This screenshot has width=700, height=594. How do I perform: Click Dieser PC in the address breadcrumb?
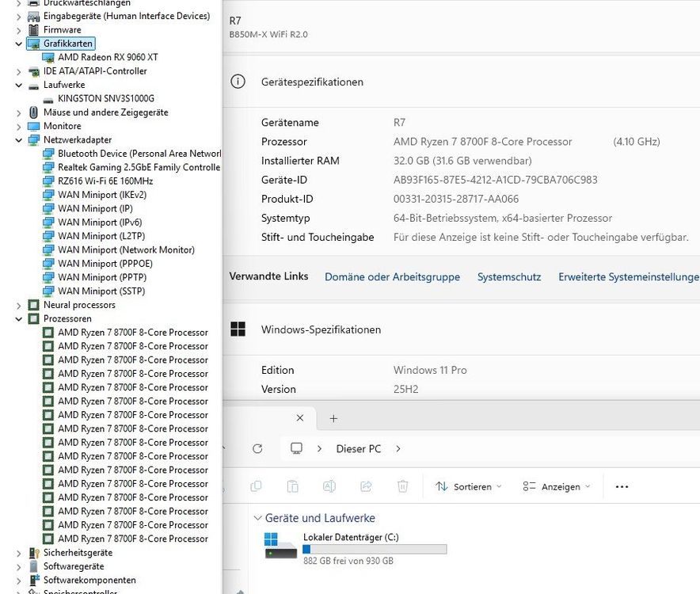(358, 448)
